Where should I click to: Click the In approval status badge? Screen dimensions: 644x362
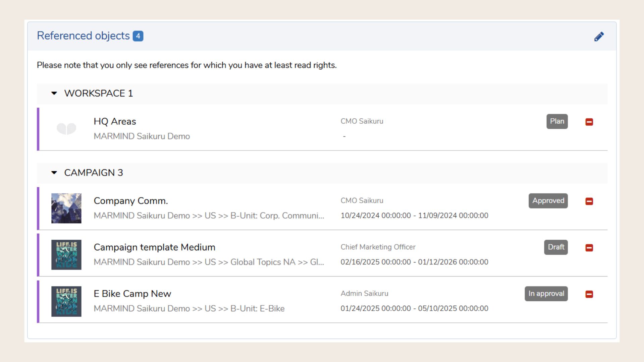tap(546, 294)
